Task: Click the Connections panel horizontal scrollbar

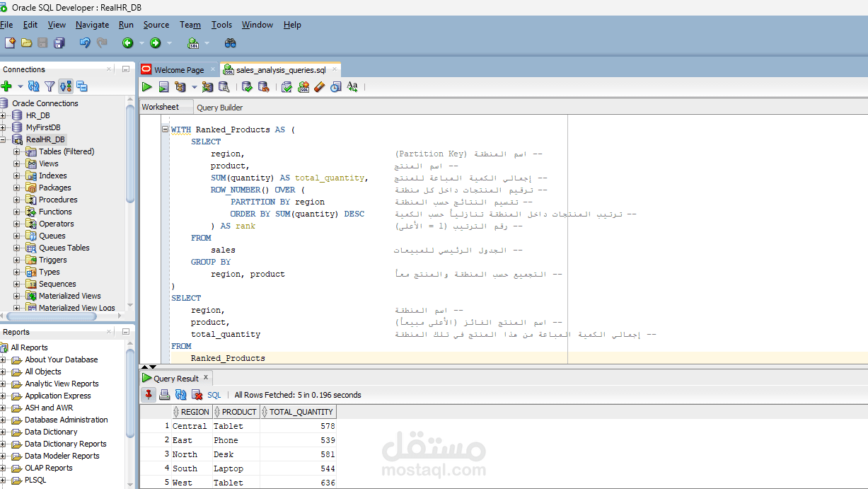Action: coord(51,316)
